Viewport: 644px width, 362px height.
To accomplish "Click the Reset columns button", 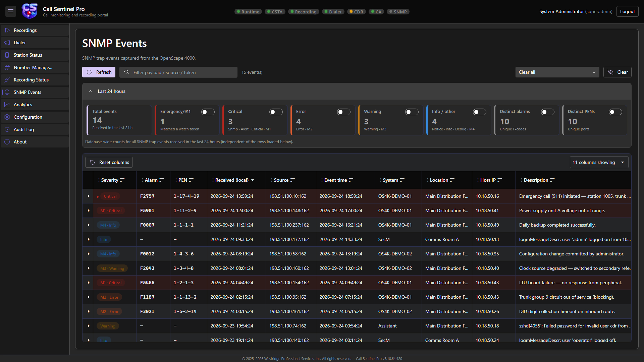I will (x=109, y=162).
